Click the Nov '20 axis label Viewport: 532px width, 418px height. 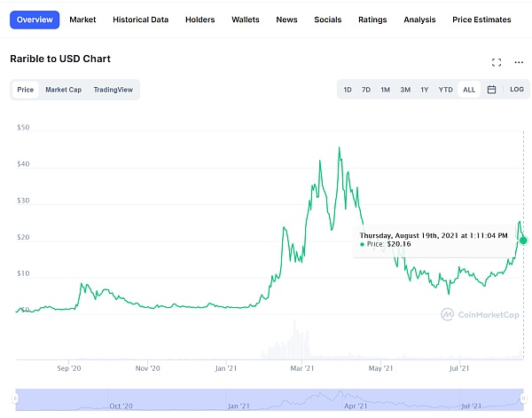[x=147, y=368]
